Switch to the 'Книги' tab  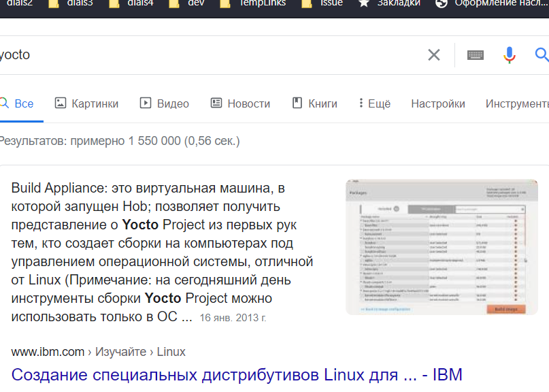(x=315, y=103)
